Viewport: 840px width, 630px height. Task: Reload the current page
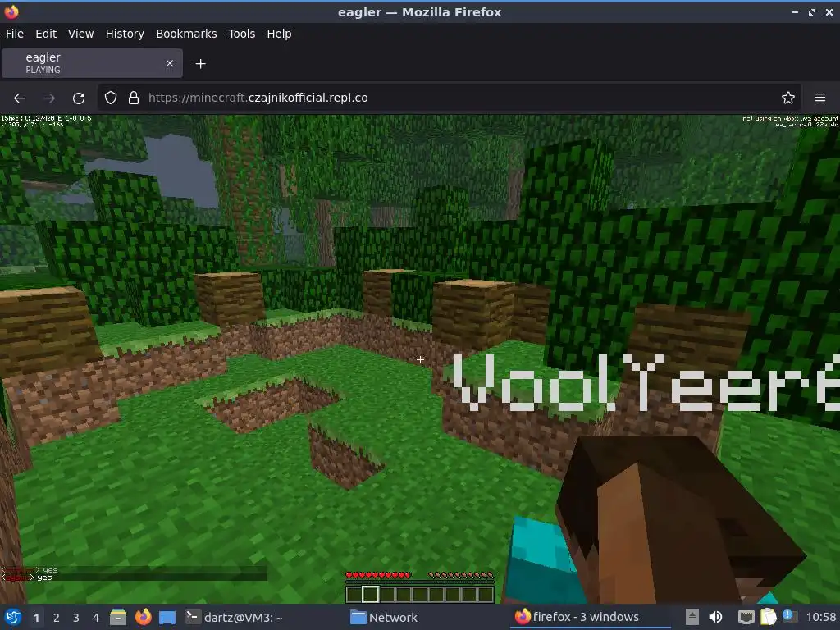79,98
